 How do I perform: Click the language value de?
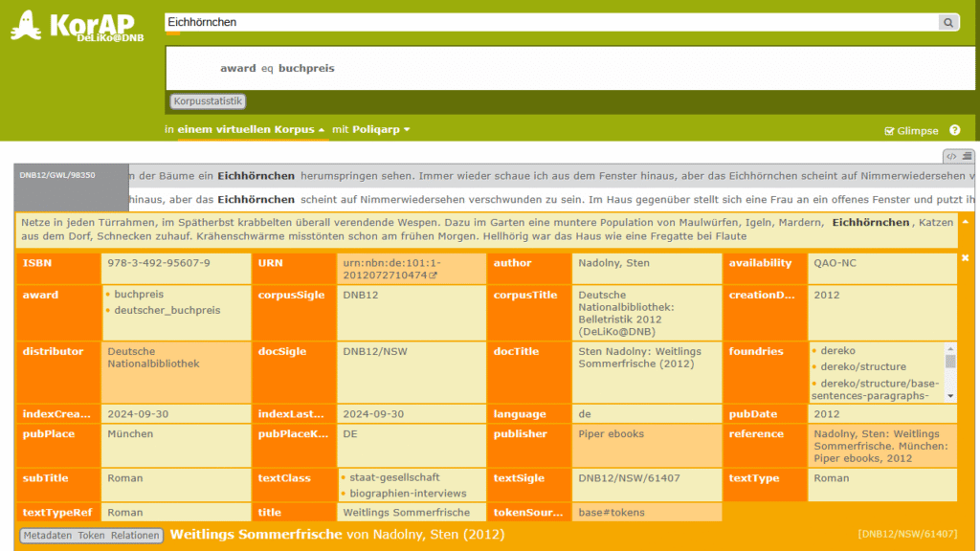pos(585,414)
